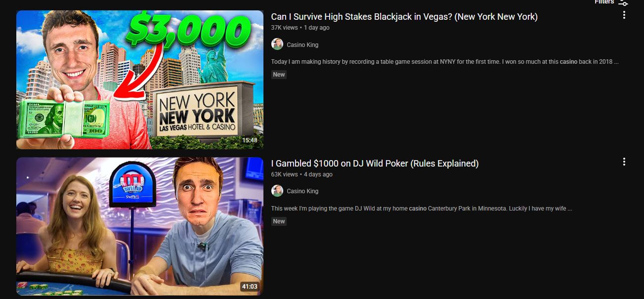Image resolution: width=644 pixels, height=299 pixels.
Task: Open the DJ Wild Poker video thumbnail
Action: click(140, 226)
